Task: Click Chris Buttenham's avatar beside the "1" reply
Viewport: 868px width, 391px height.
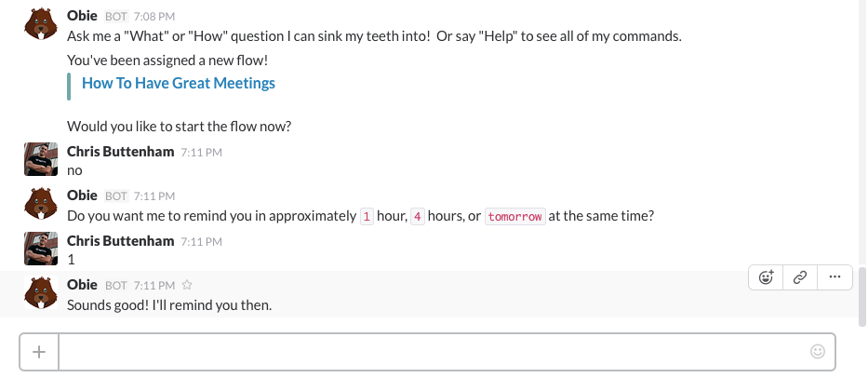Action: 39,249
